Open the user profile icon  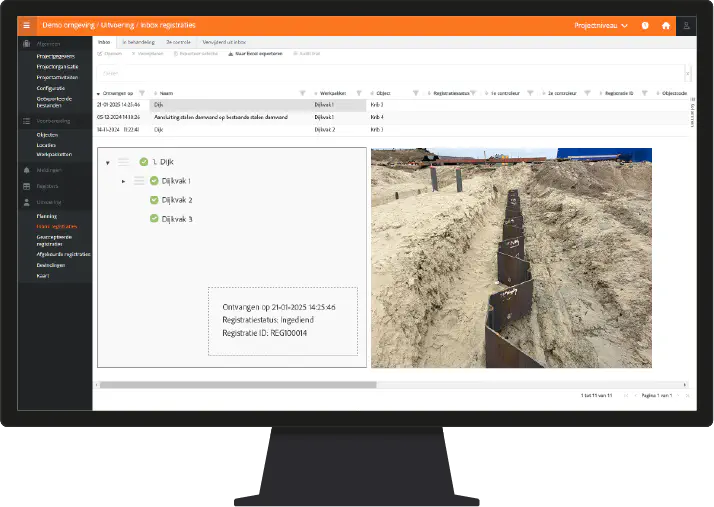click(686, 25)
